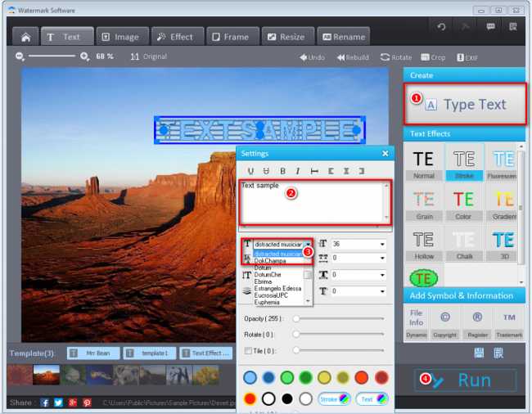The height and width of the screenshot is (414, 532).
Task: Click the zoom in magnifier icon
Action: click(x=84, y=56)
